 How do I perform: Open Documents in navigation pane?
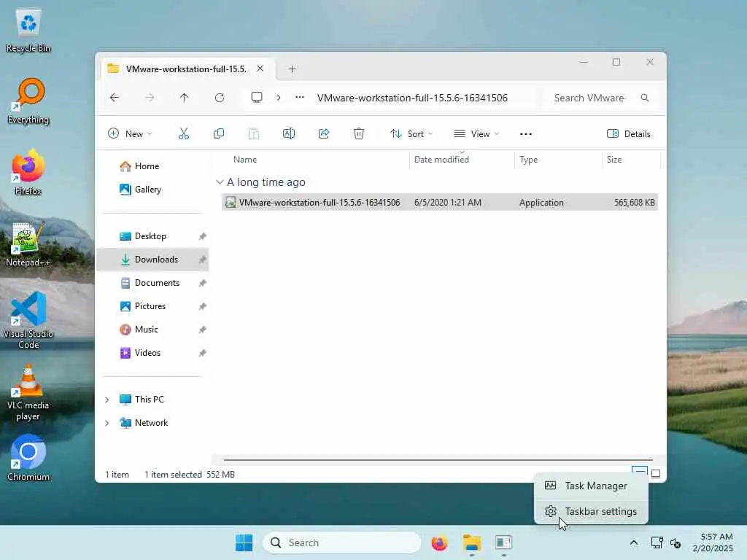pyautogui.click(x=157, y=283)
